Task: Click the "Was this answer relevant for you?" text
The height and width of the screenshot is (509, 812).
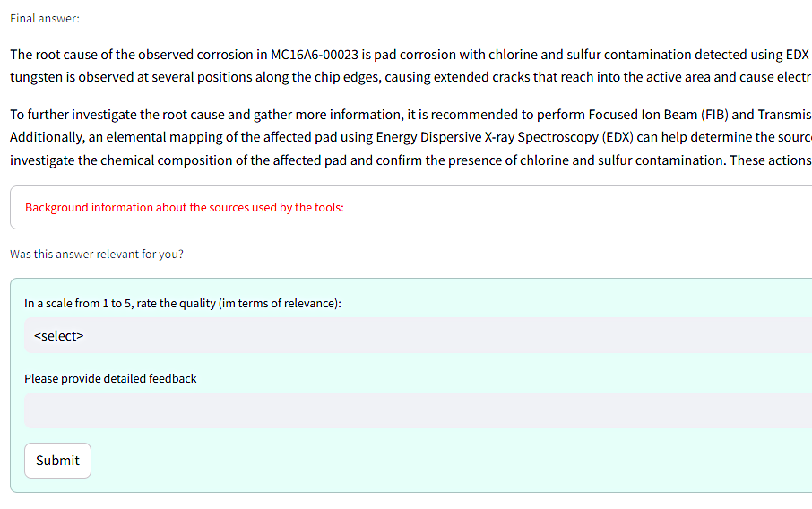Action: point(97,254)
